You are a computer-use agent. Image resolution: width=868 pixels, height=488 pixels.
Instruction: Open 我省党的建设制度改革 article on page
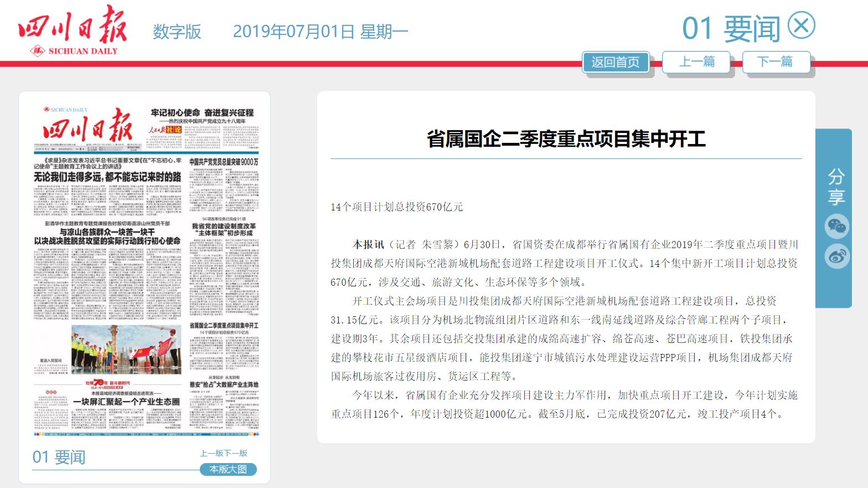point(224,229)
